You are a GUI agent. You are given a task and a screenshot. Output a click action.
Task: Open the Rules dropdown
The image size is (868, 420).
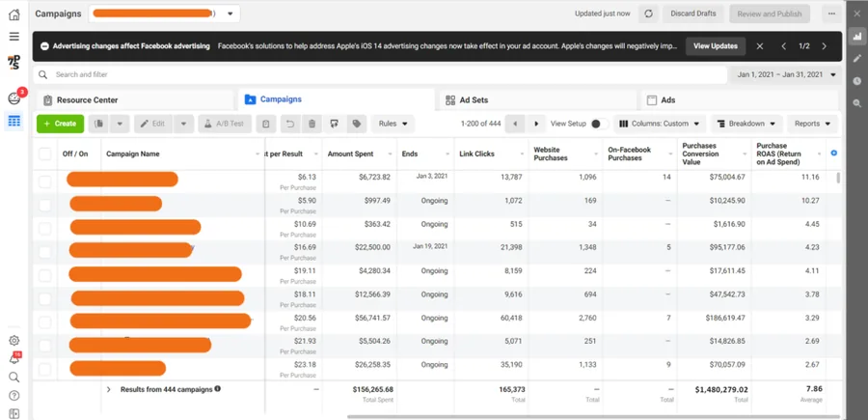click(393, 124)
